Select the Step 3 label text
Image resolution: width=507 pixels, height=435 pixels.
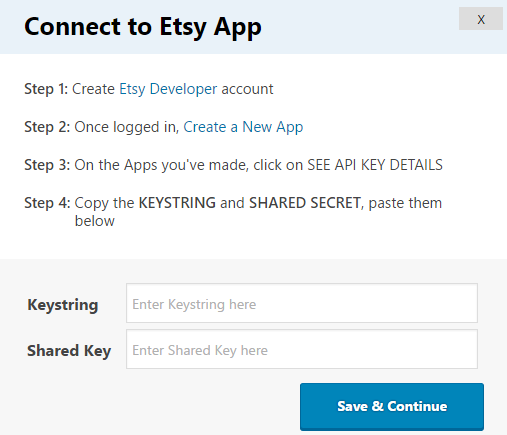tap(47, 165)
